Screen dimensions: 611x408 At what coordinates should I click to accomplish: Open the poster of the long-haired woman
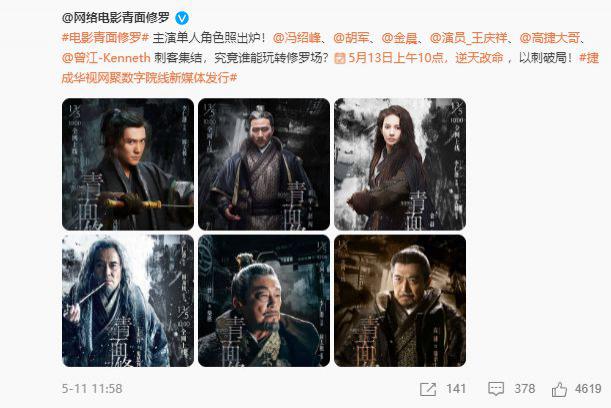(400, 164)
